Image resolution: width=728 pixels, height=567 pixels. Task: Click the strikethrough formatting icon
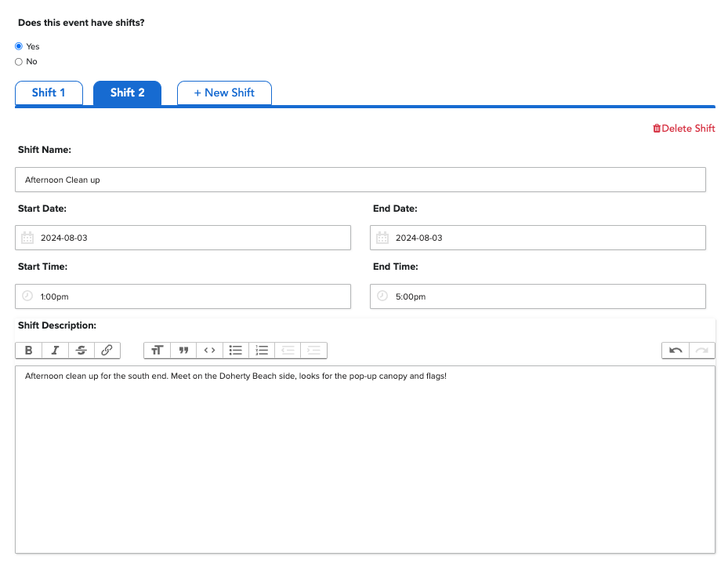[x=81, y=351]
